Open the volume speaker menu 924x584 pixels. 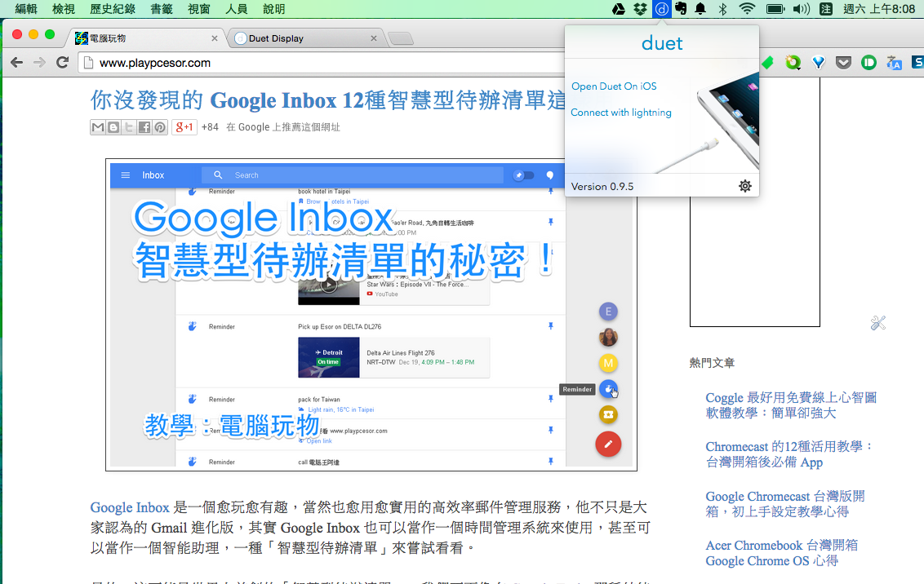[x=802, y=9]
